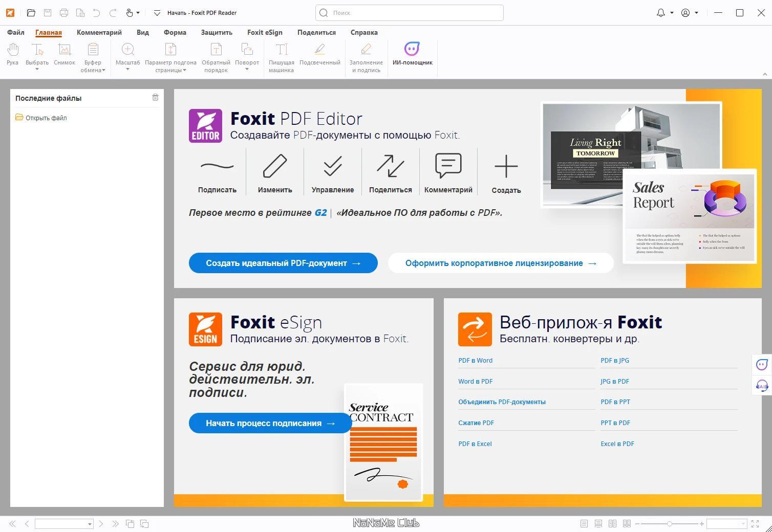Click the Поиск search field

coord(410,13)
